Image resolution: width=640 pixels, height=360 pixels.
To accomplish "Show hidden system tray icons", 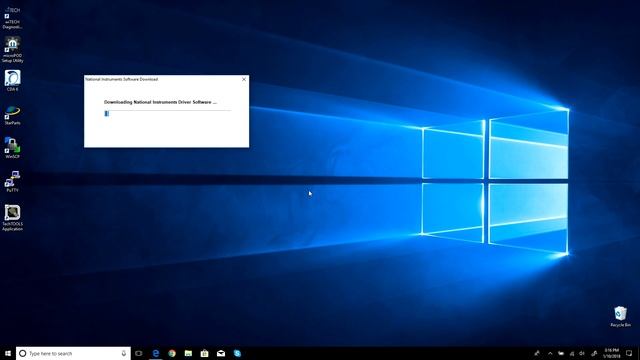I will point(550,353).
